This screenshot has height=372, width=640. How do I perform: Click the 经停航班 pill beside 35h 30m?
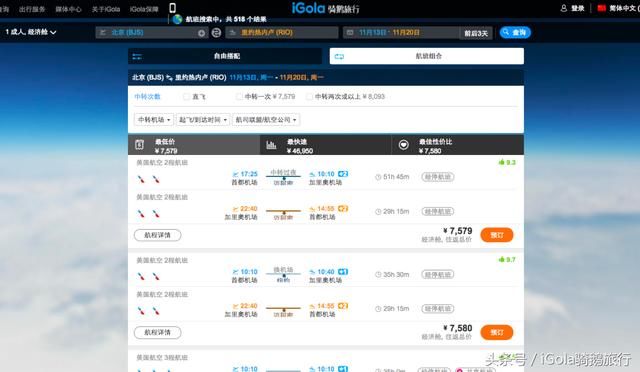tap(438, 274)
